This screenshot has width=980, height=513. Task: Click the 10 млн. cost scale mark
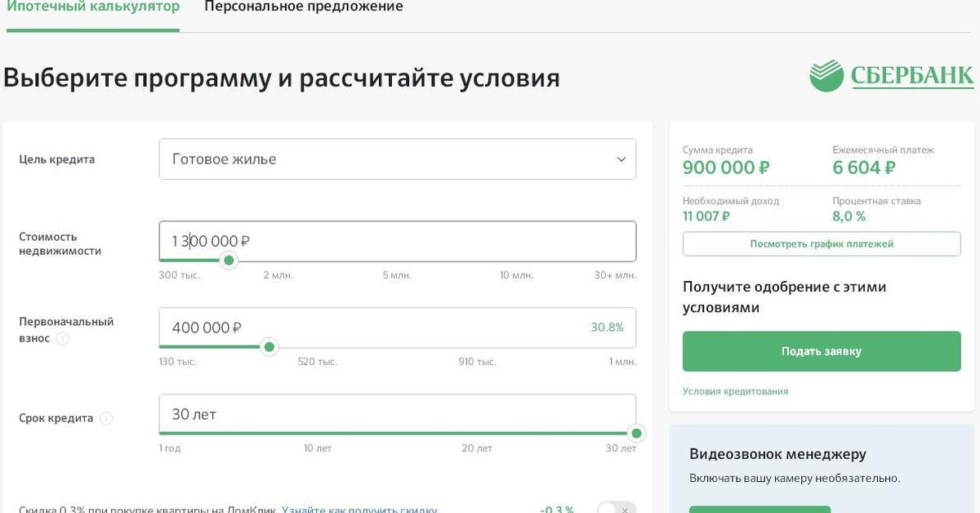click(516, 275)
